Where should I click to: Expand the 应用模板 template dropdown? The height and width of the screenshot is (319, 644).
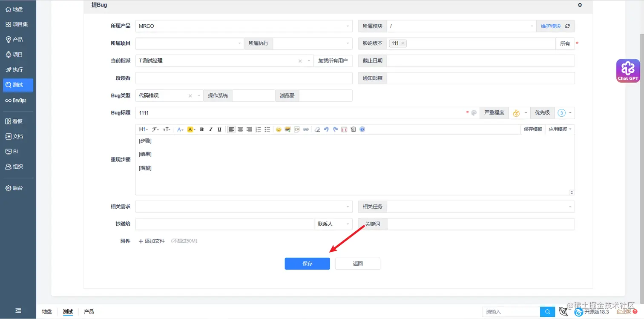(560, 129)
